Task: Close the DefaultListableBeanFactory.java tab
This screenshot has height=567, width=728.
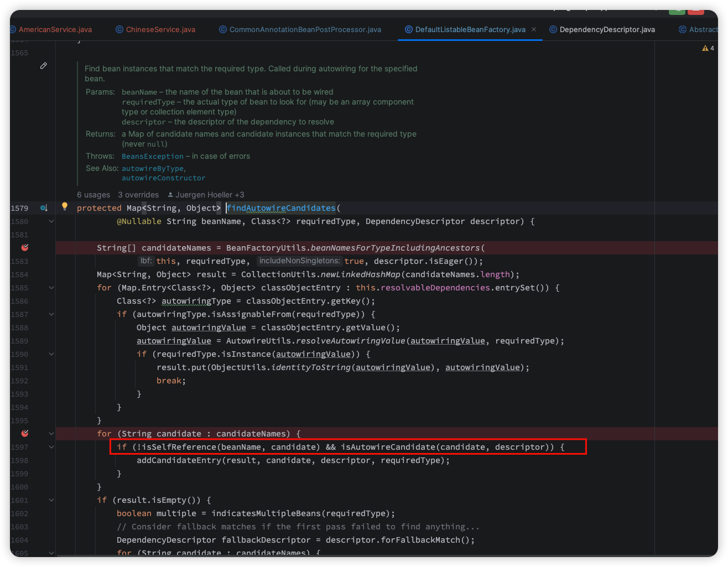Action: 534,29
